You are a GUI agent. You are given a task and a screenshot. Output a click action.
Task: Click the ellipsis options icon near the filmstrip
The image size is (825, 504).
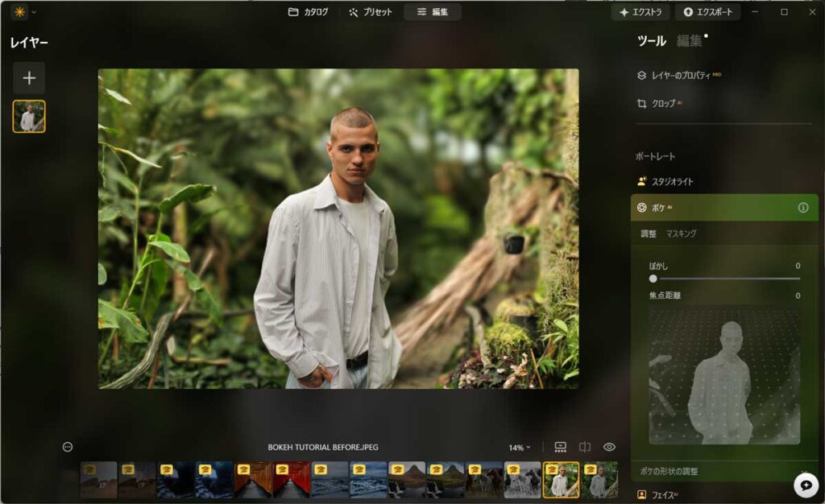coord(68,448)
